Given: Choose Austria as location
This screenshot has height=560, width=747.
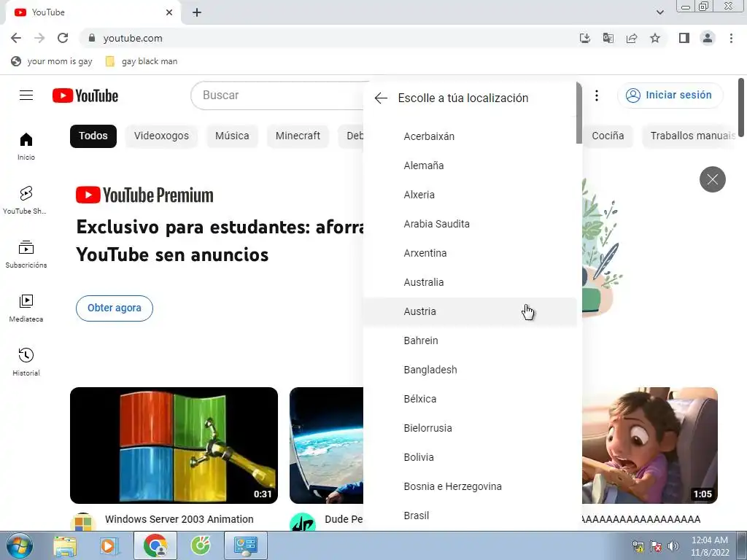Looking at the screenshot, I should point(470,311).
